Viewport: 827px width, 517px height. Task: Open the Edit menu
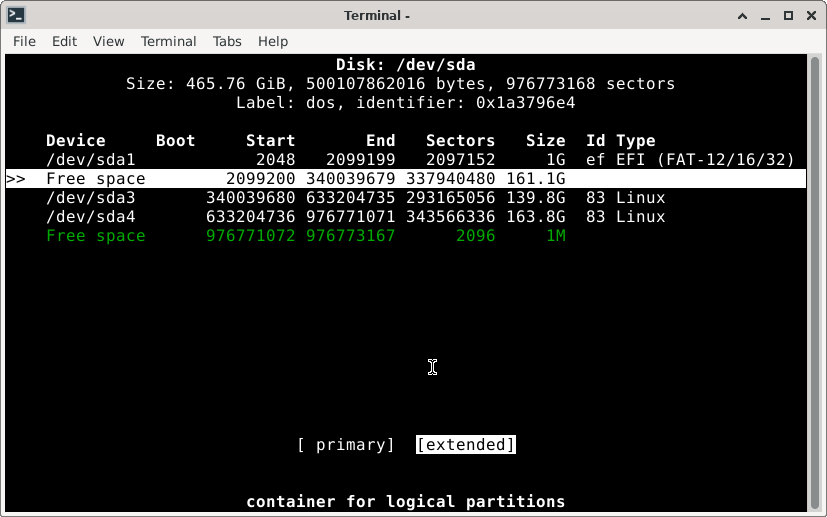click(x=64, y=41)
